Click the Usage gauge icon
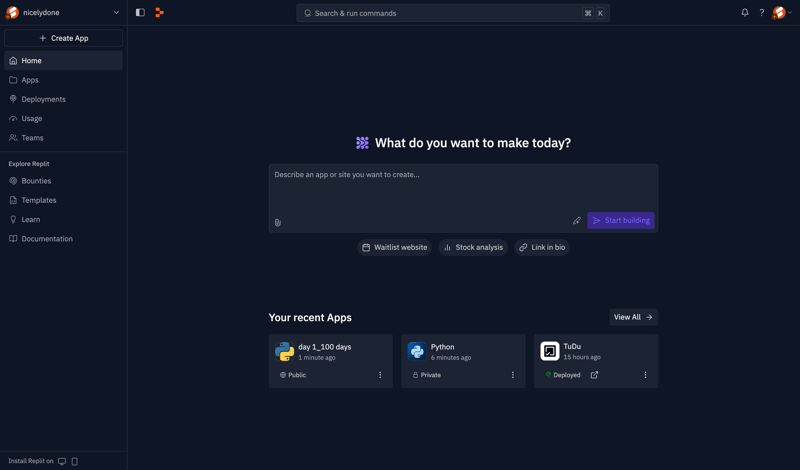The image size is (800, 470). point(13,118)
